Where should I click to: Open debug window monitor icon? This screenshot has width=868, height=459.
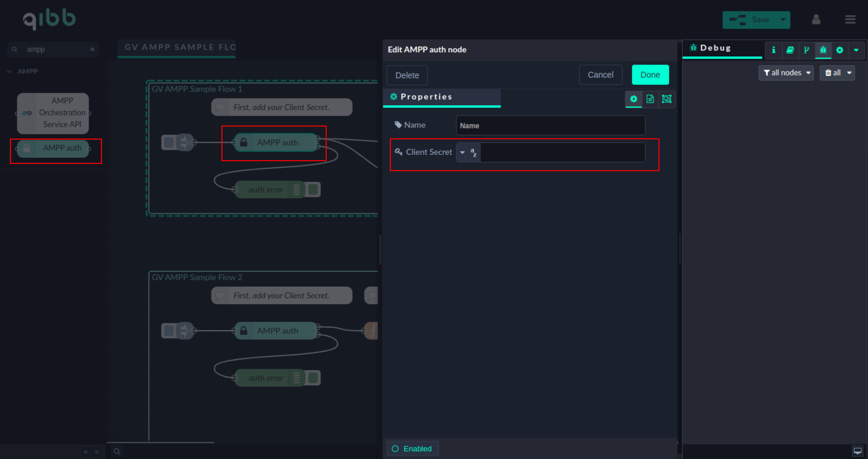point(857,451)
